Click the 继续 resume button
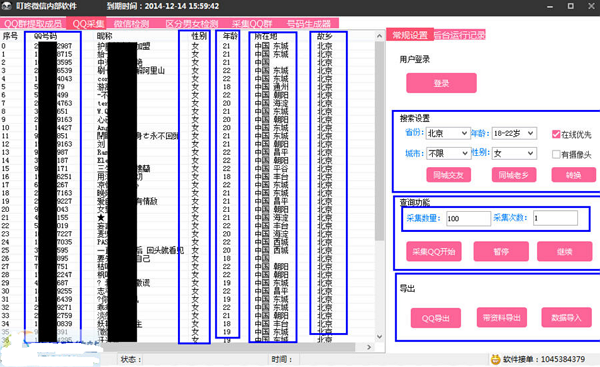The image size is (600, 367). tap(564, 252)
